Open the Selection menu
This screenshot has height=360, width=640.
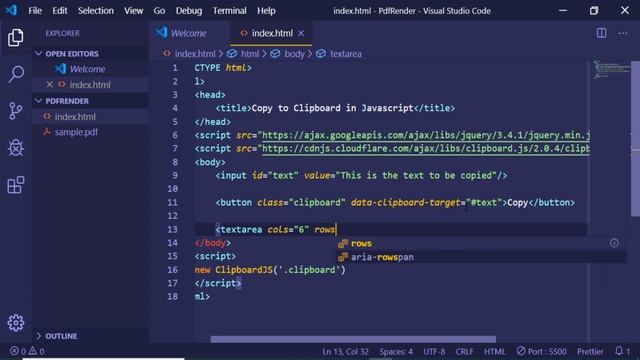(96, 11)
